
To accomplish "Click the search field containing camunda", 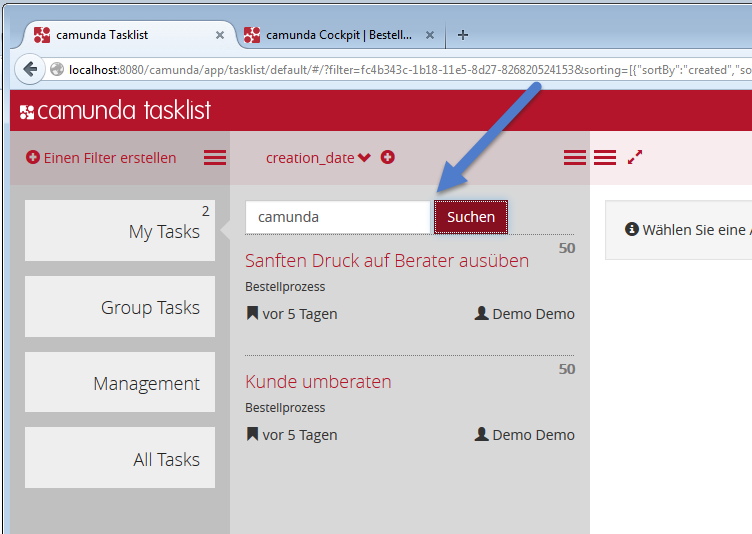I will [339, 217].
